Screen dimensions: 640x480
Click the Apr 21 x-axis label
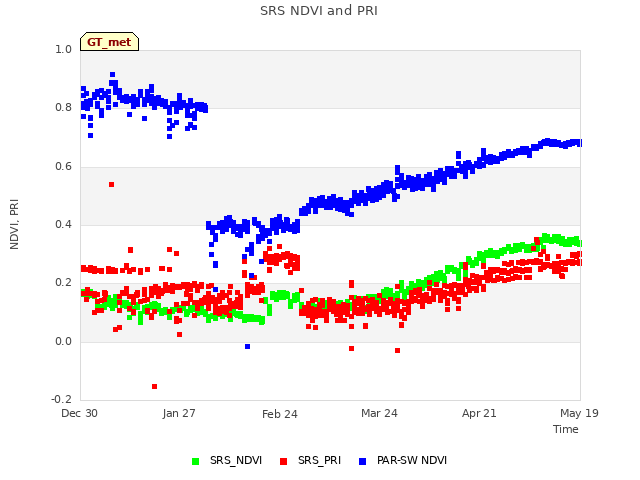pos(479,413)
